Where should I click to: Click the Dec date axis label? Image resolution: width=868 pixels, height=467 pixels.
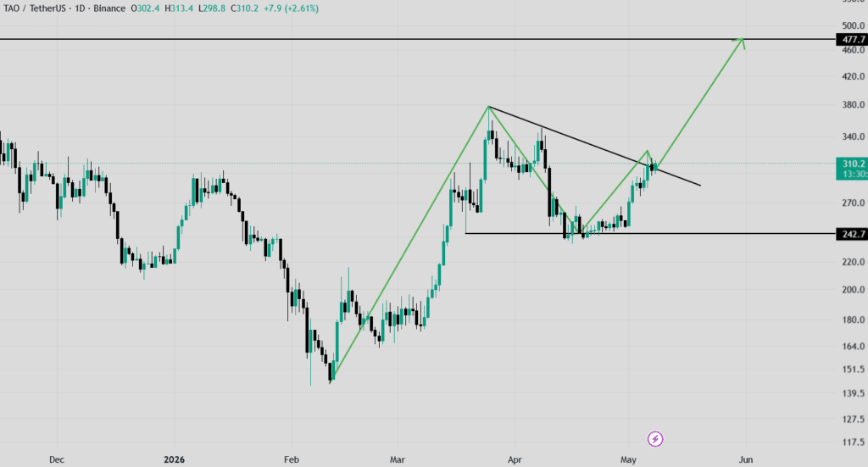57,460
